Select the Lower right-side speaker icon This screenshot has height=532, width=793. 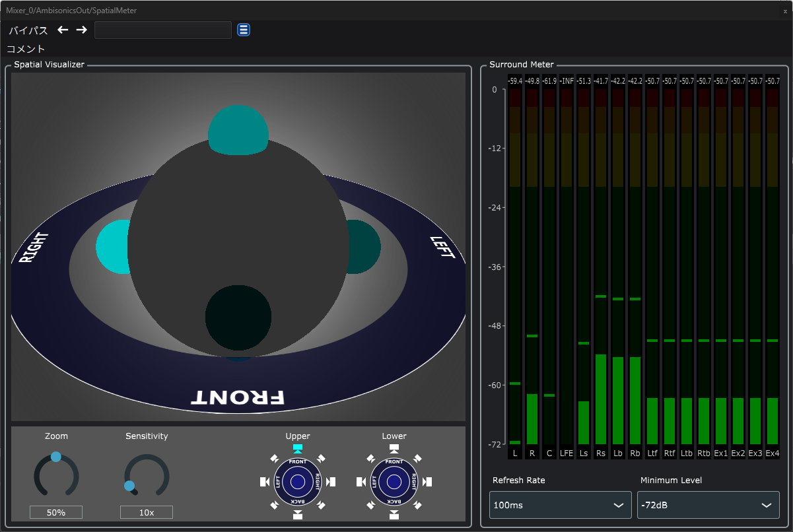(428, 482)
